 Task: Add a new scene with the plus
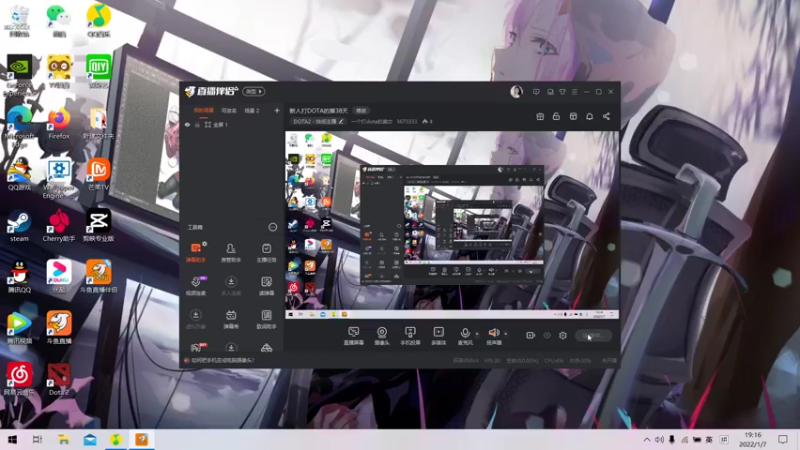[277, 110]
